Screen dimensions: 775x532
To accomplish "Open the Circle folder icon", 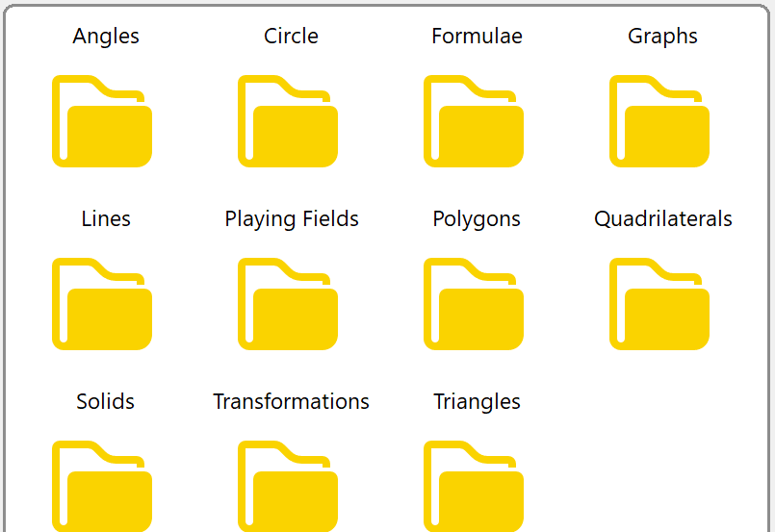I will pos(288,121).
